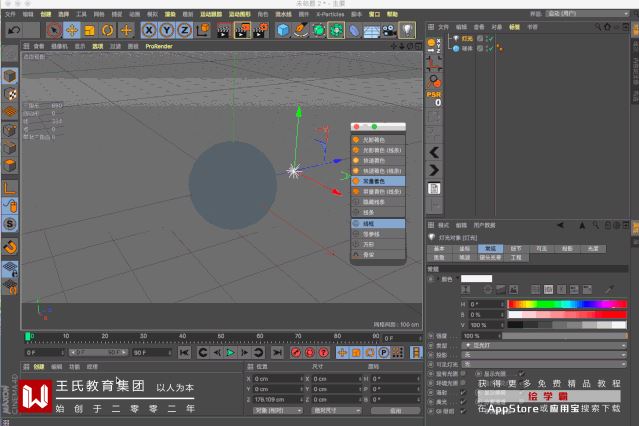Choose 光影着色 in the display popup

(378, 140)
